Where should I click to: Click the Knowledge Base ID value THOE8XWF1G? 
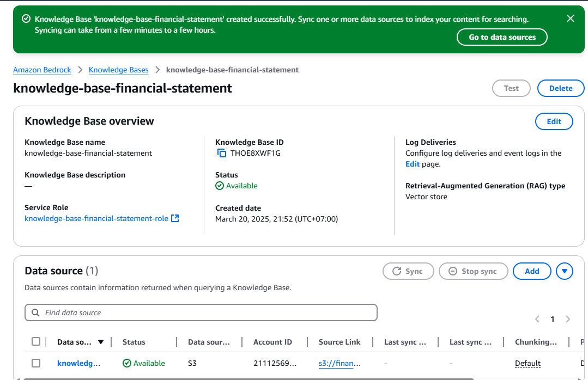coord(256,153)
